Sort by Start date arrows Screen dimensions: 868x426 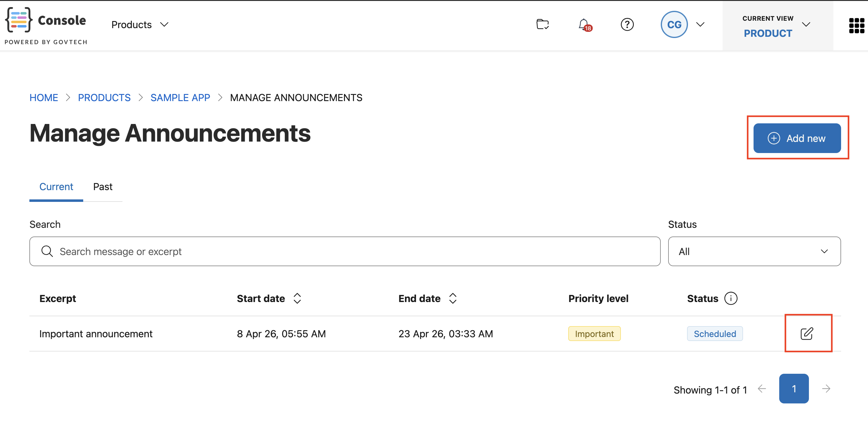[x=297, y=298]
